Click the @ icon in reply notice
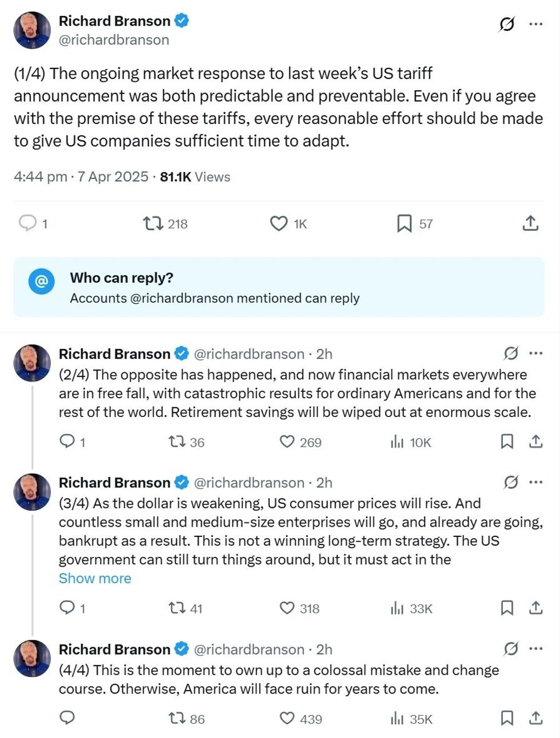Image resolution: width=560 pixels, height=738 pixels. tap(41, 282)
